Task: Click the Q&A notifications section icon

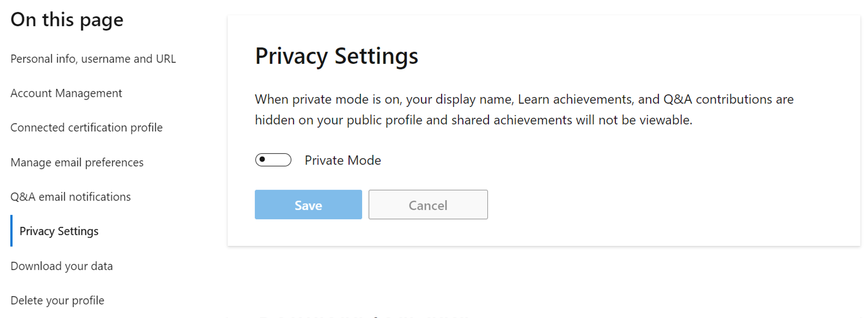Action: [x=71, y=197]
